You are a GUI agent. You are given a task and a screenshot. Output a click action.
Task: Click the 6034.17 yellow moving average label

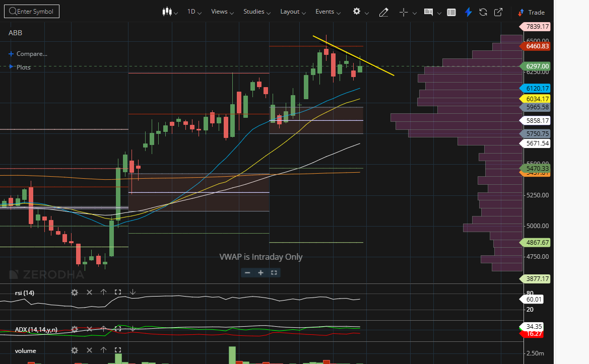coord(535,99)
